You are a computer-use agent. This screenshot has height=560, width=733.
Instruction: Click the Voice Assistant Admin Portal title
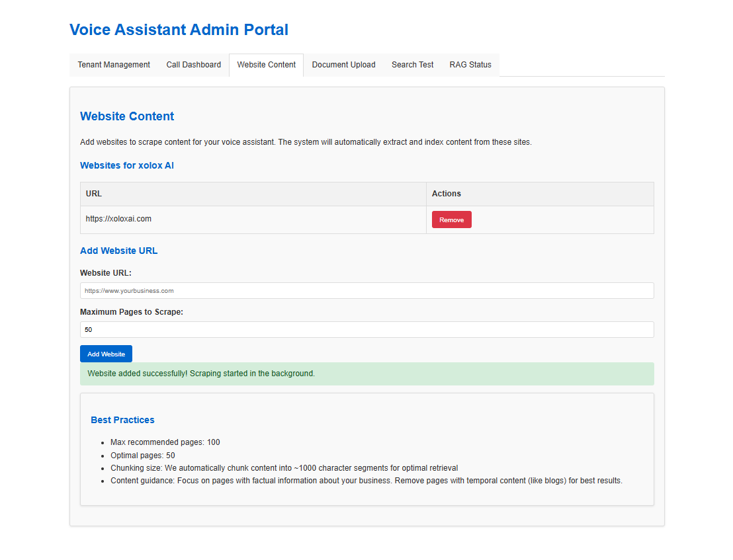click(179, 30)
